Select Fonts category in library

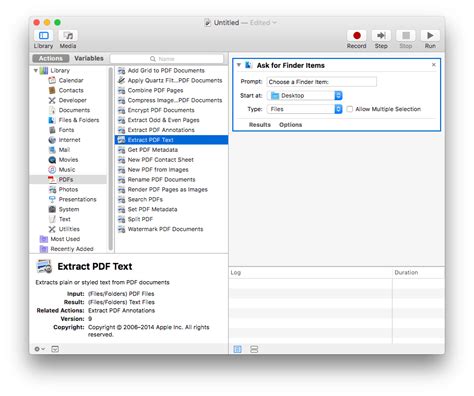(x=66, y=130)
